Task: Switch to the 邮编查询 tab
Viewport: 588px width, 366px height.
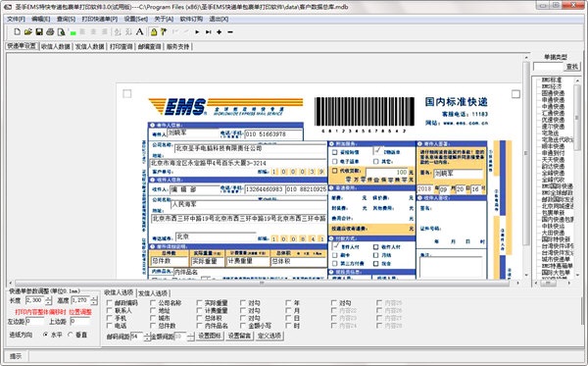Action: coord(149,46)
